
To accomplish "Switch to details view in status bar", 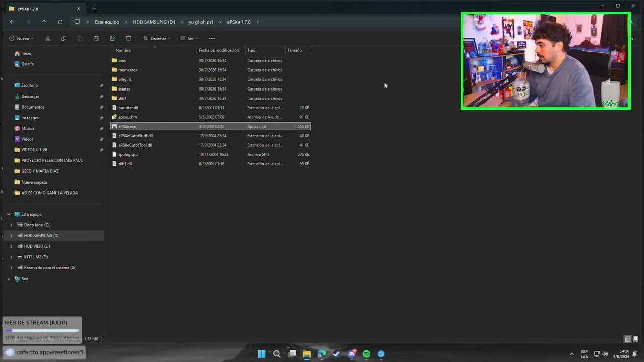I will pyautogui.click(x=627, y=339).
